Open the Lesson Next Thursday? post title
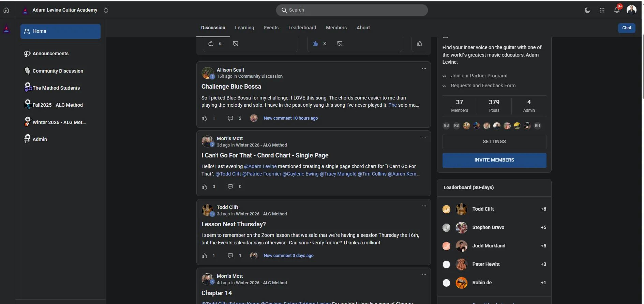The height and width of the screenshot is (304, 644). pos(234,224)
